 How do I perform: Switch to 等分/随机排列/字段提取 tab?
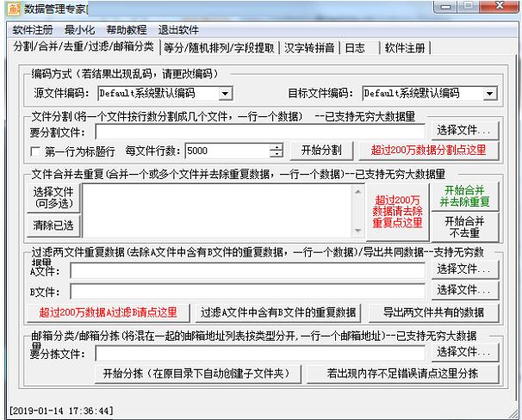click(x=219, y=48)
